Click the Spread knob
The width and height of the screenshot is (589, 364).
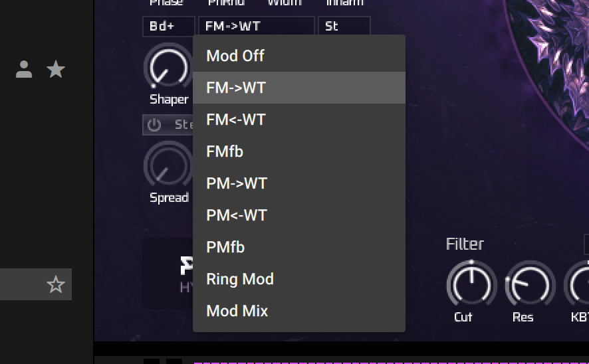click(x=168, y=165)
